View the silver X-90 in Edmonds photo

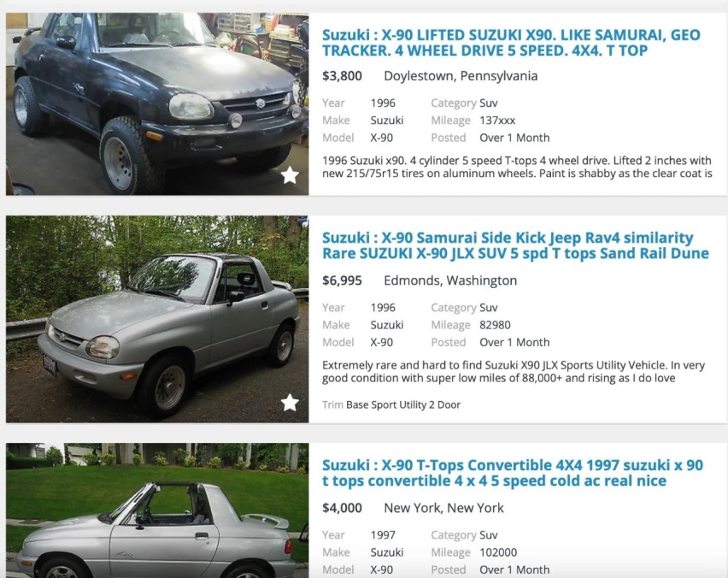(157, 319)
